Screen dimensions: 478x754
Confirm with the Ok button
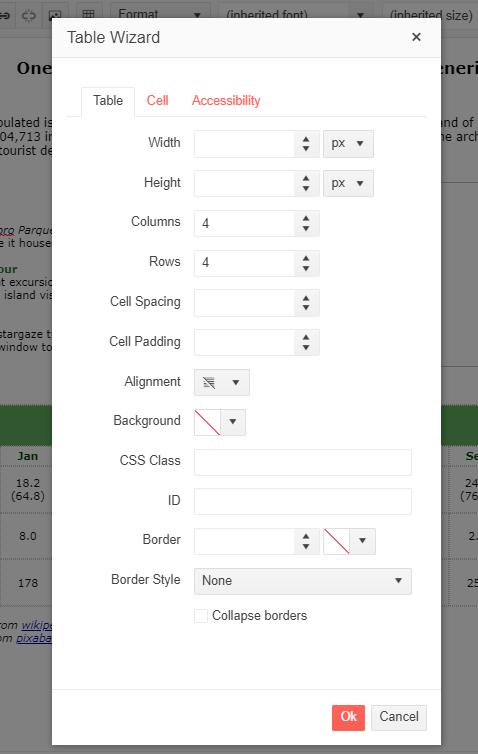coord(348,717)
